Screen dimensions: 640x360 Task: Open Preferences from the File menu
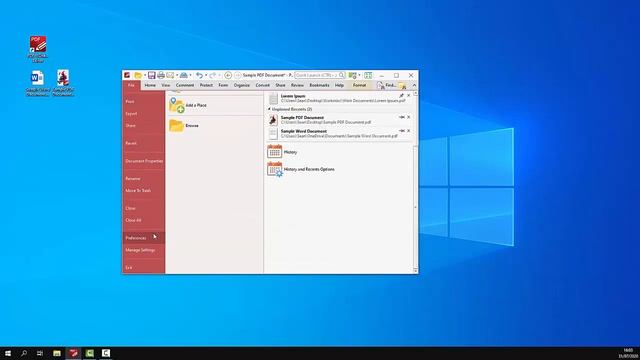[x=144, y=238]
